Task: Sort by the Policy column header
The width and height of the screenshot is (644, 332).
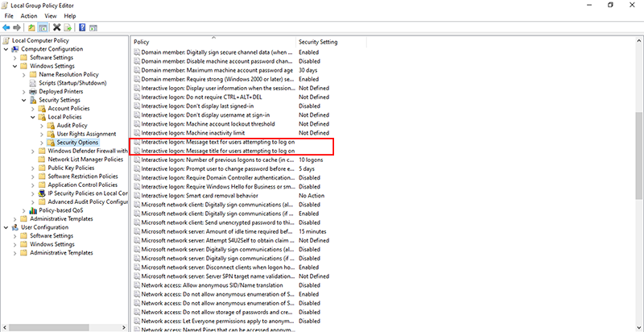Action: coord(213,42)
